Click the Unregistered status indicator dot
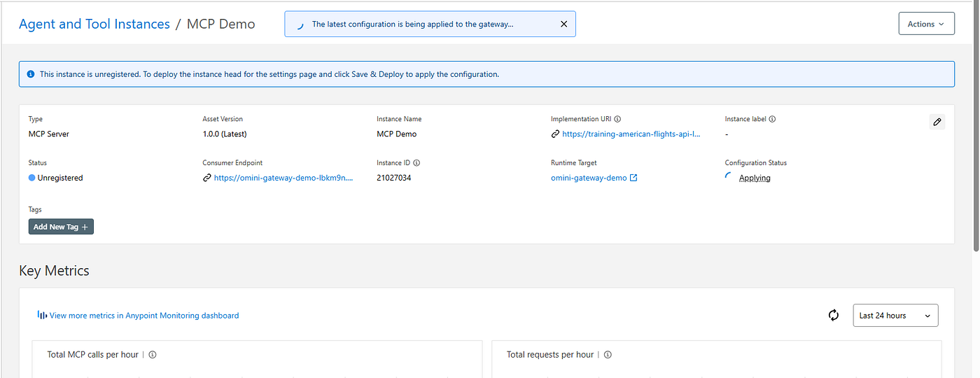Screen dimensions: 980x378 pyautogui.click(x=32, y=178)
